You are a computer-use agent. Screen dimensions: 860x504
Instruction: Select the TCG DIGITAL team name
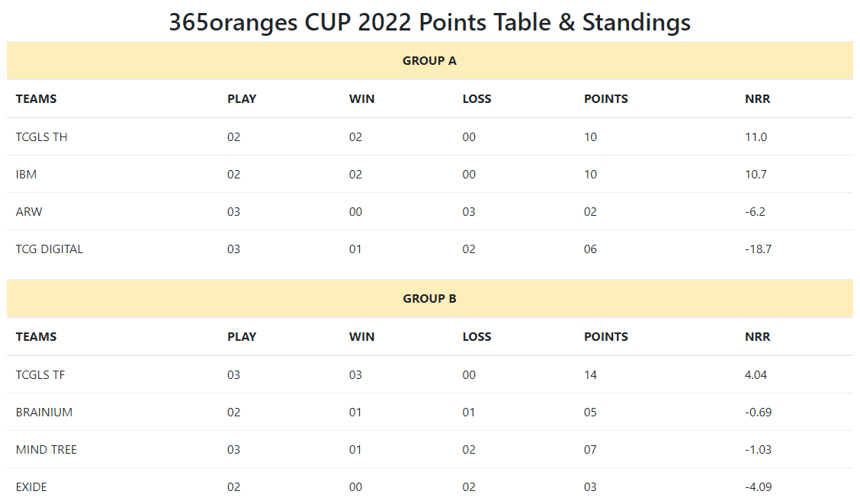coord(50,249)
